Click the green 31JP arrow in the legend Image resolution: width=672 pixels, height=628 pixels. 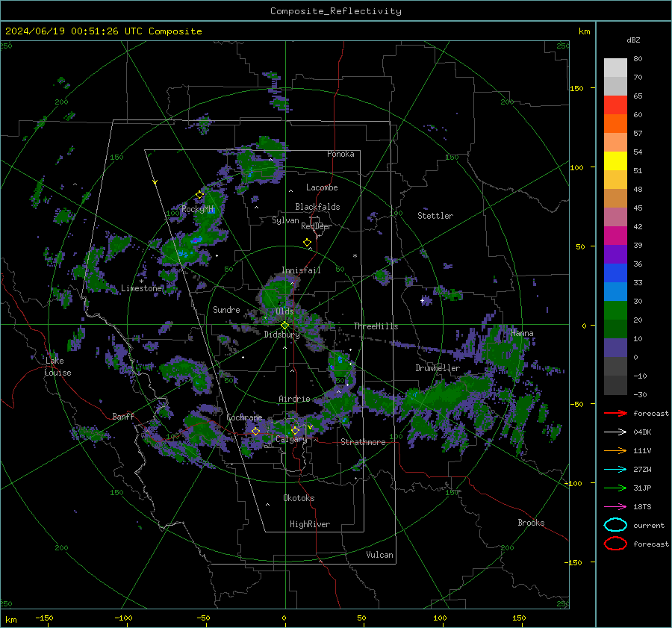click(x=615, y=488)
